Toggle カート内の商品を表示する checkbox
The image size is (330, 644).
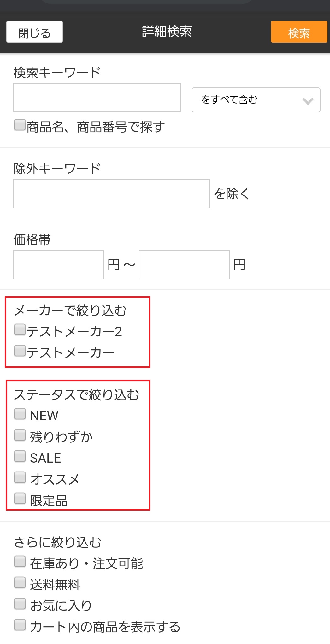point(20,625)
